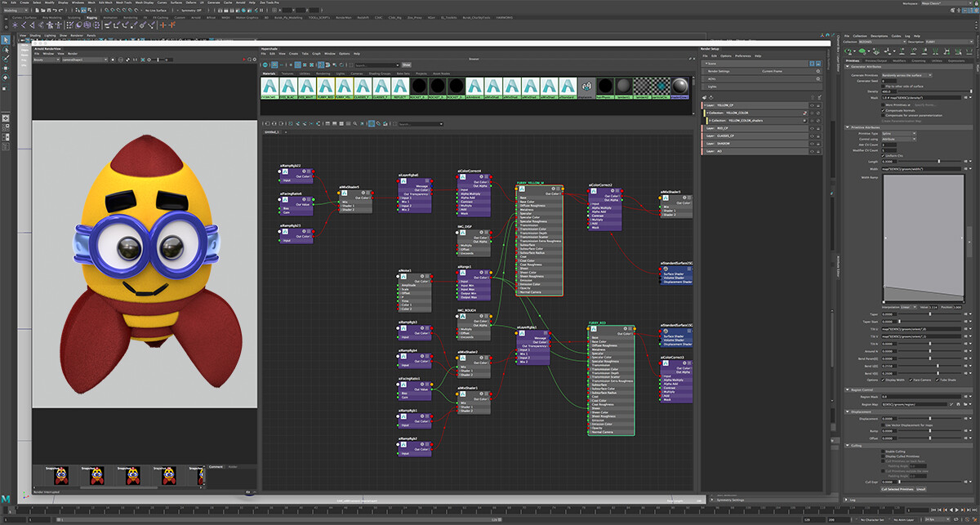The width and height of the screenshot is (980, 525).
Task: Click the checker material swatch in Hypershade
Action: click(640, 87)
